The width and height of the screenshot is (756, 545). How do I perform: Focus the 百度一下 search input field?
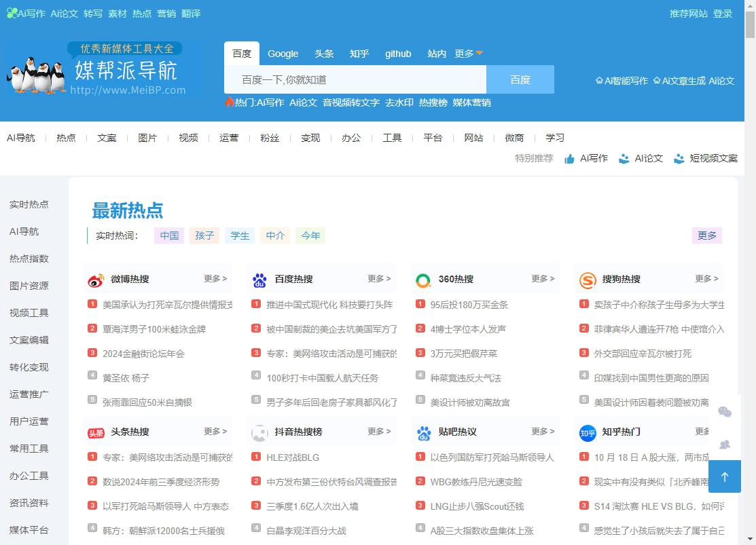coord(355,79)
